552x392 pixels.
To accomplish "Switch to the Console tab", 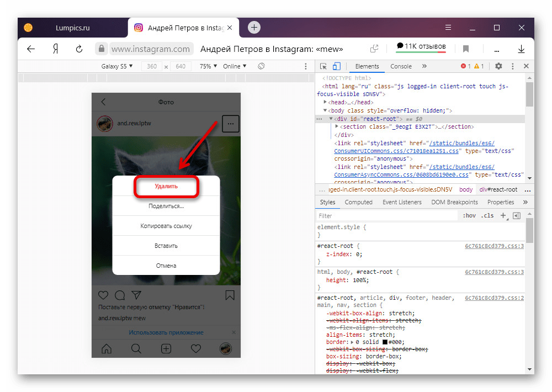I will pos(401,66).
